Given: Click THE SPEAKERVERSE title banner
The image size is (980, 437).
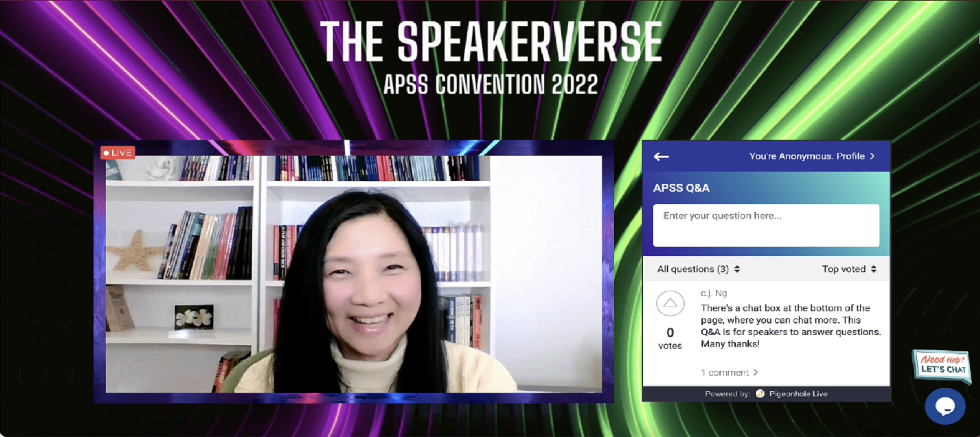Looking at the screenshot, I should pyautogui.click(x=490, y=41).
